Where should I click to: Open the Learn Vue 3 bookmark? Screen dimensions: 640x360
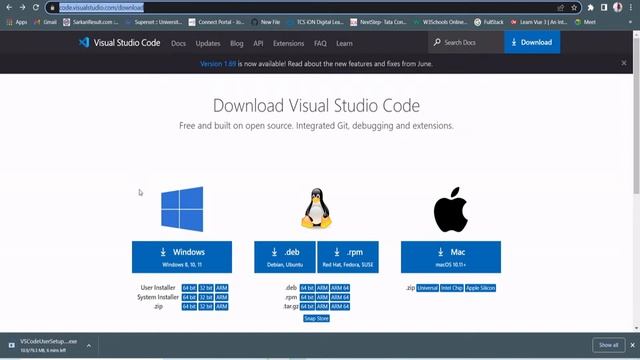coord(539,22)
